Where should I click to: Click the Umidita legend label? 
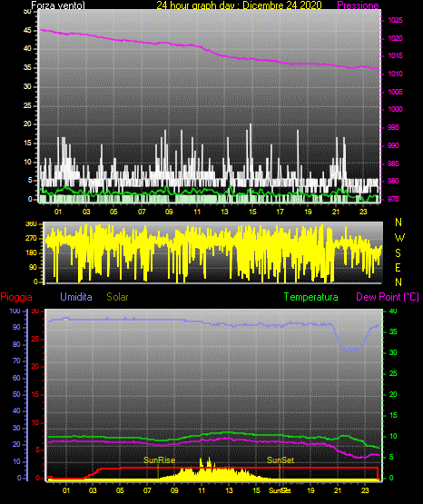click(76, 297)
